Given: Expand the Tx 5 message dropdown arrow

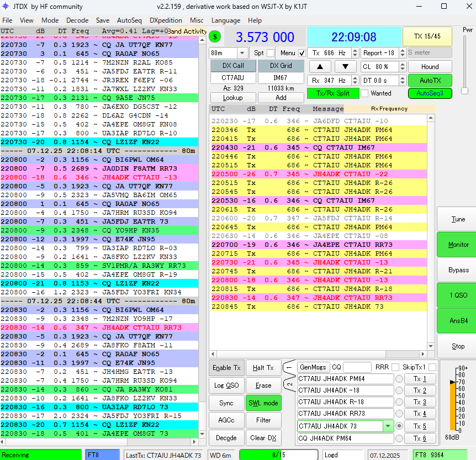Looking at the screenshot, I should tap(388, 426).
